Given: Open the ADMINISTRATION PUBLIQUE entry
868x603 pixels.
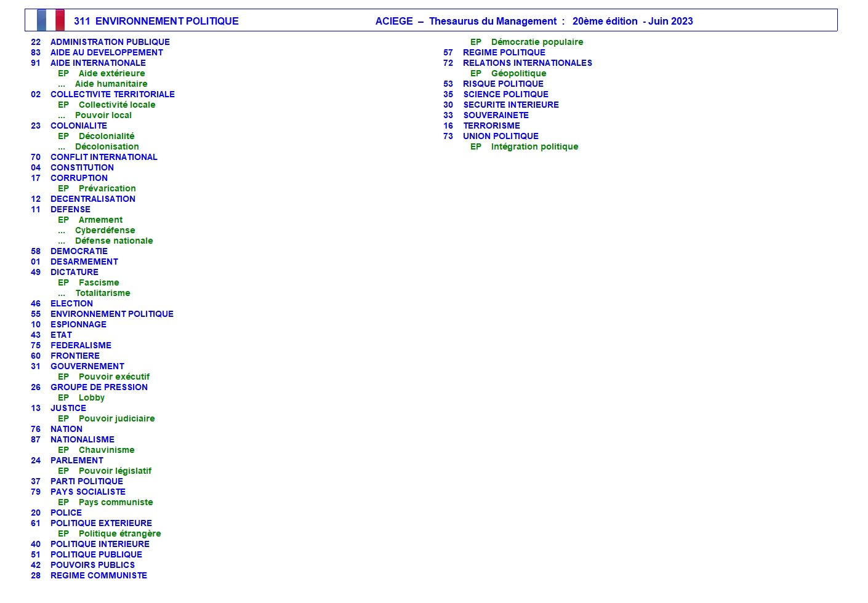Looking at the screenshot, I should point(110,42).
